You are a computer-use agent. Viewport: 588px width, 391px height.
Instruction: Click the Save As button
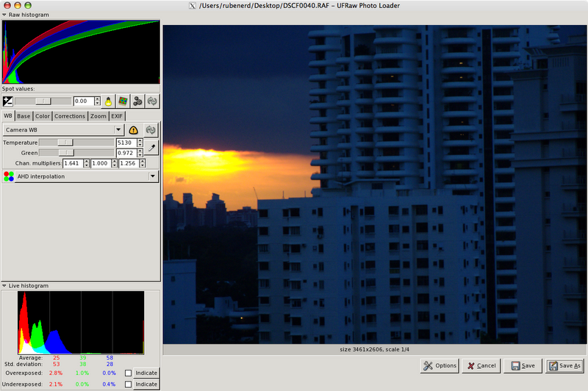click(x=564, y=365)
